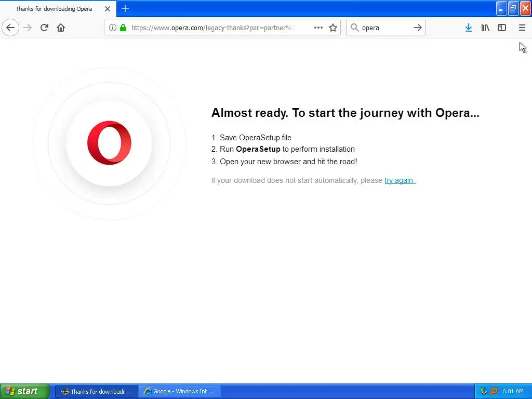Open a new tab with plus button
Screen dimensions: 532x399
pyautogui.click(x=125, y=8)
